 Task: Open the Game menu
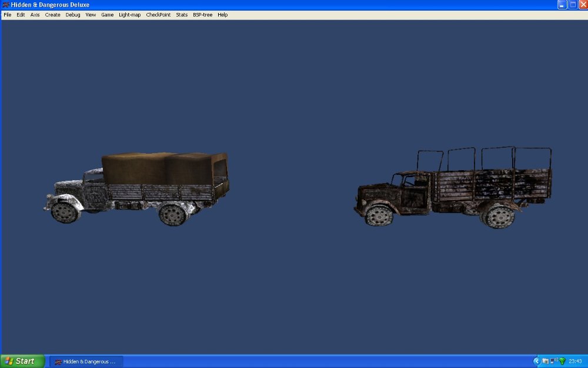(x=107, y=15)
